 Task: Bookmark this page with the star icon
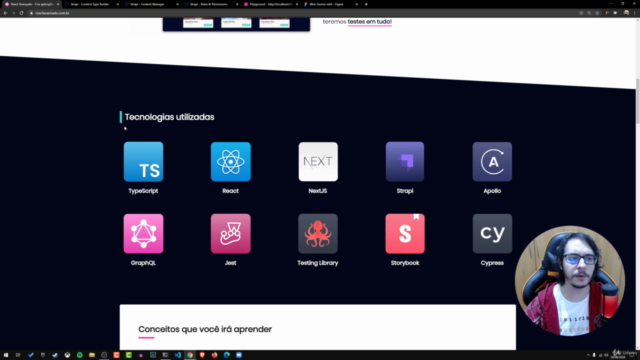point(597,13)
